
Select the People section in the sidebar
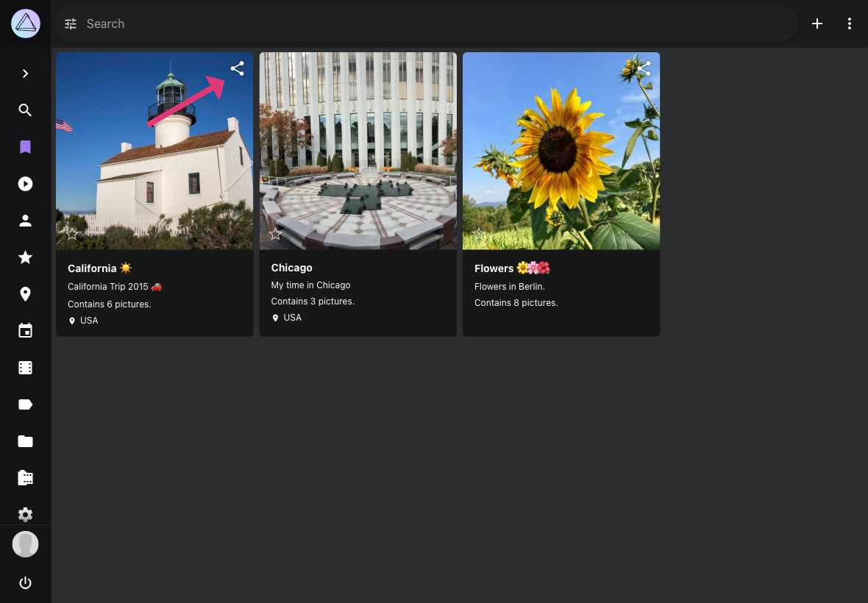[x=25, y=221]
